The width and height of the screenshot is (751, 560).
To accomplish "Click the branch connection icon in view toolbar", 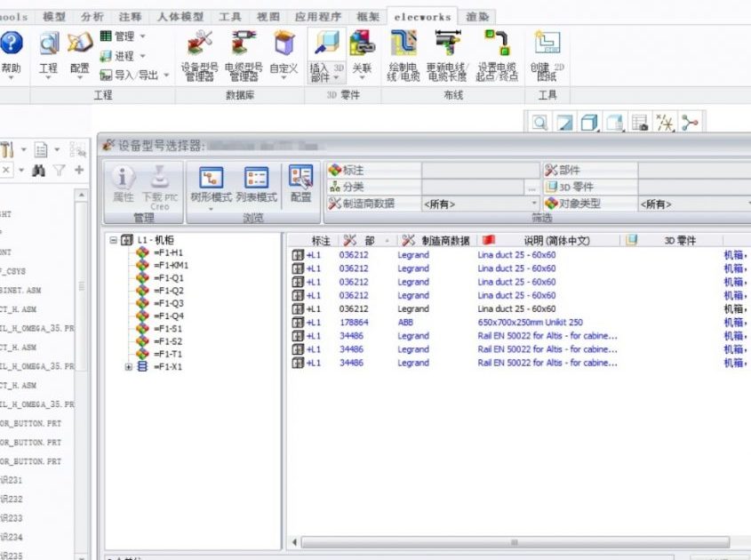I will [690, 123].
